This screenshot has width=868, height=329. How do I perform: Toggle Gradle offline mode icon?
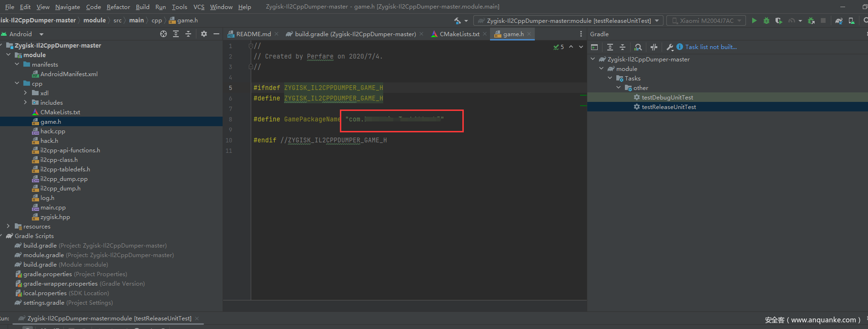[654, 47]
